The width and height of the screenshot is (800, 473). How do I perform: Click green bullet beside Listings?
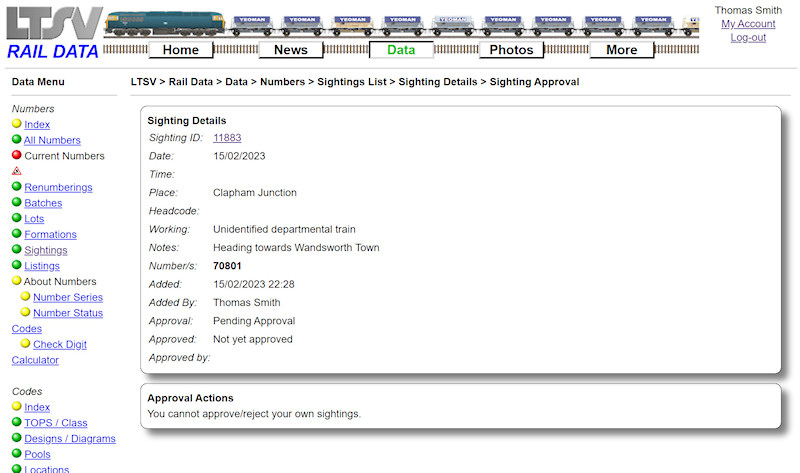pyautogui.click(x=17, y=265)
